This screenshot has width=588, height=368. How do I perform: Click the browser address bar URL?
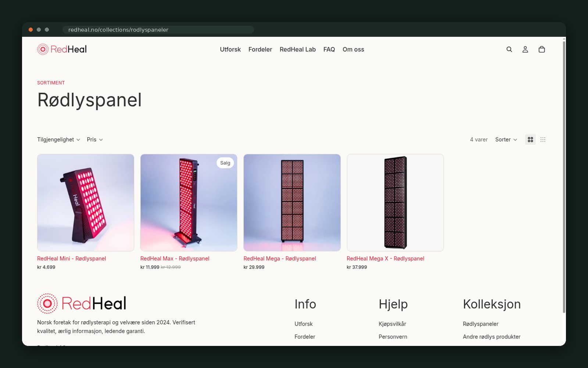[x=158, y=29]
